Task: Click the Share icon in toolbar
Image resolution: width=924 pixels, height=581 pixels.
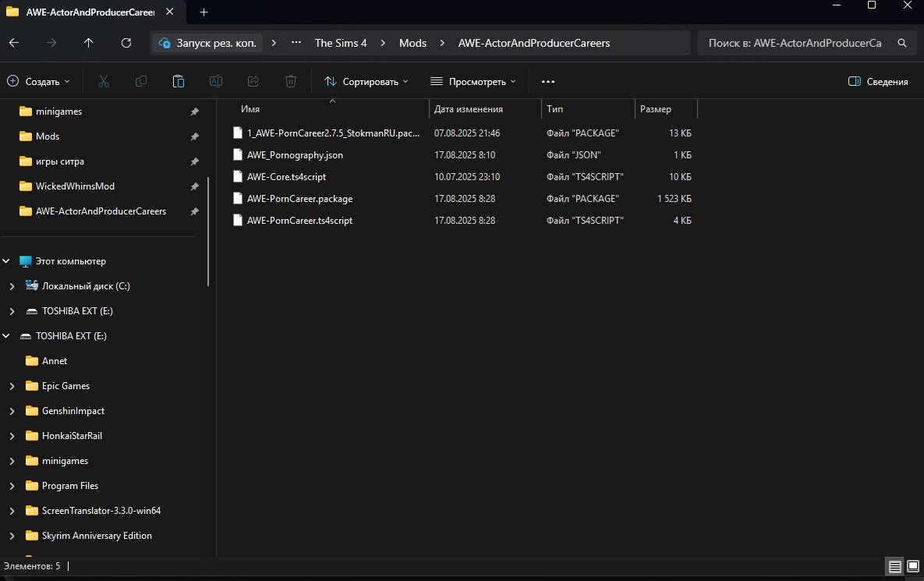Action: [x=253, y=81]
